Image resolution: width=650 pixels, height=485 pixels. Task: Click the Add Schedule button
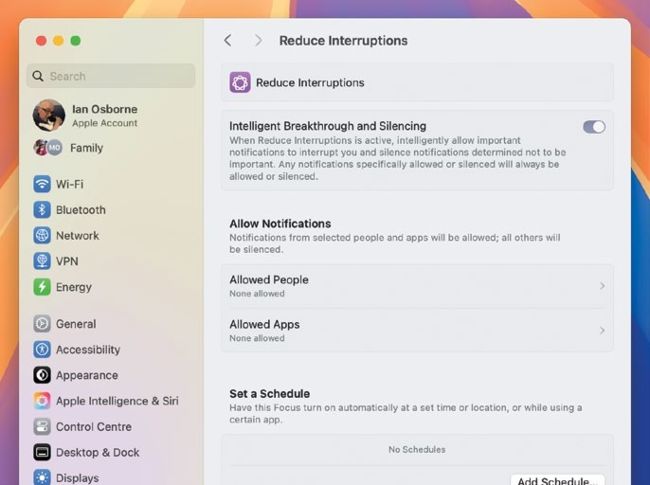coord(558,480)
